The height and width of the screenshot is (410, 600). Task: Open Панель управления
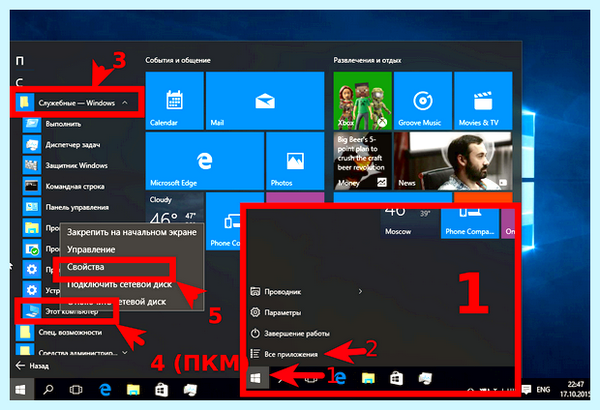(x=77, y=207)
